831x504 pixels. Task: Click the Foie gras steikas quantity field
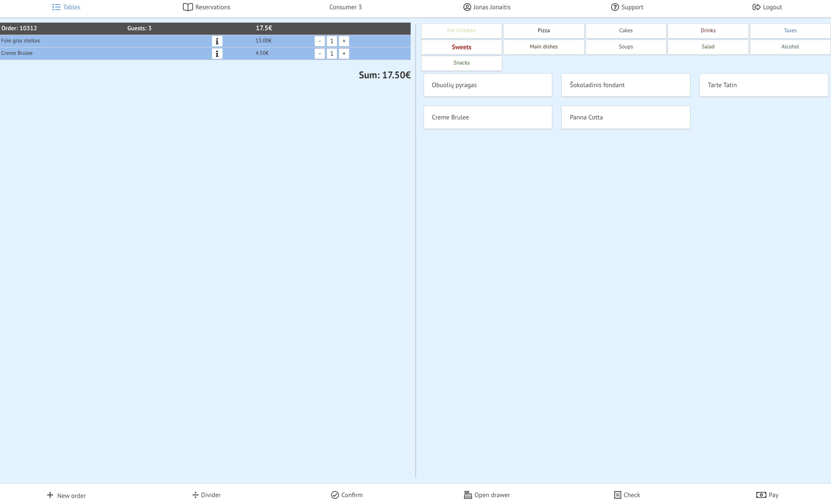(x=332, y=41)
